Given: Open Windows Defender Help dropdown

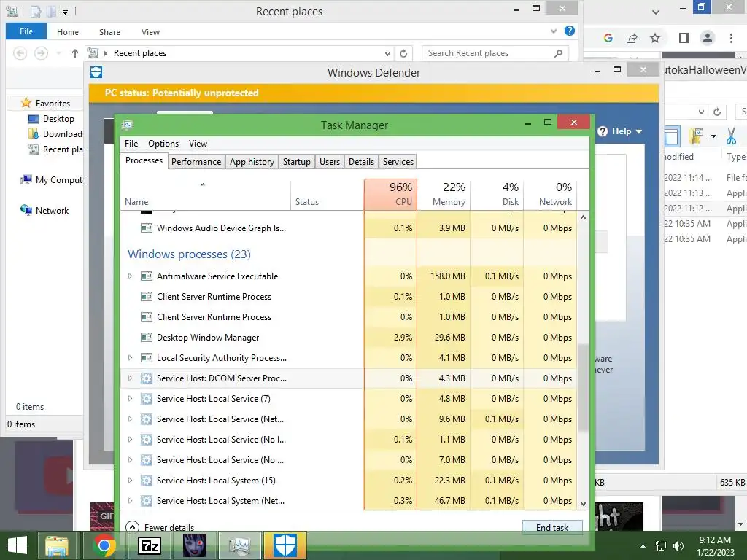Looking at the screenshot, I should click(x=620, y=131).
